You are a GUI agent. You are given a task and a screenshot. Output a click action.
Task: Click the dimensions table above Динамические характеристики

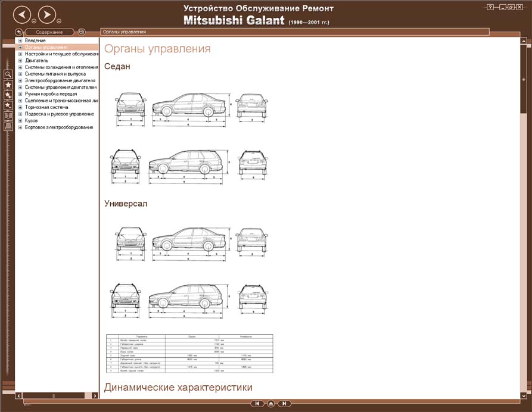coord(189,354)
